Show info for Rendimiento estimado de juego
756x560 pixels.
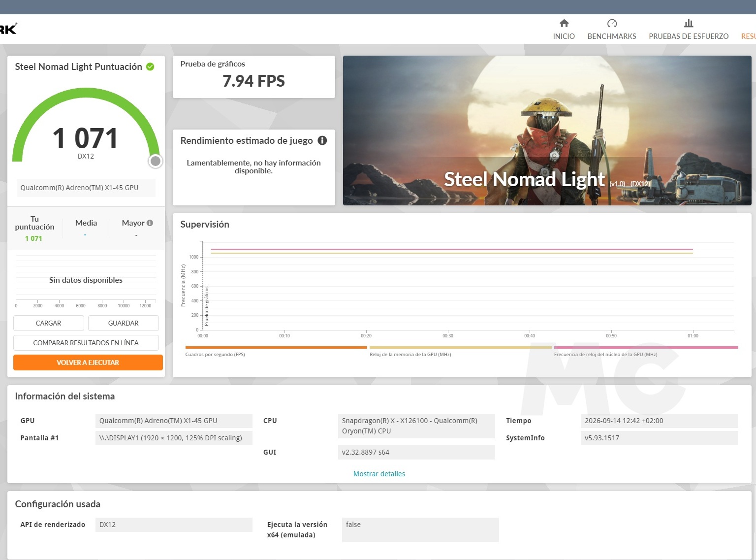click(x=322, y=140)
